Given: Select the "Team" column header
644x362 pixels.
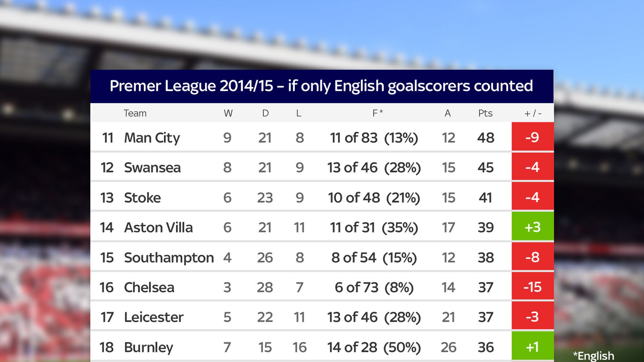Looking at the screenshot, I should point(135,113).
